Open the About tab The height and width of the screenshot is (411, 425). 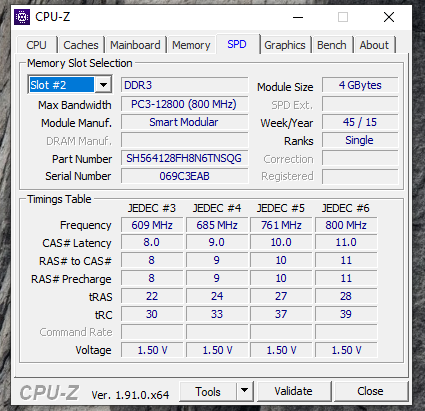click(x=374, y=45)
